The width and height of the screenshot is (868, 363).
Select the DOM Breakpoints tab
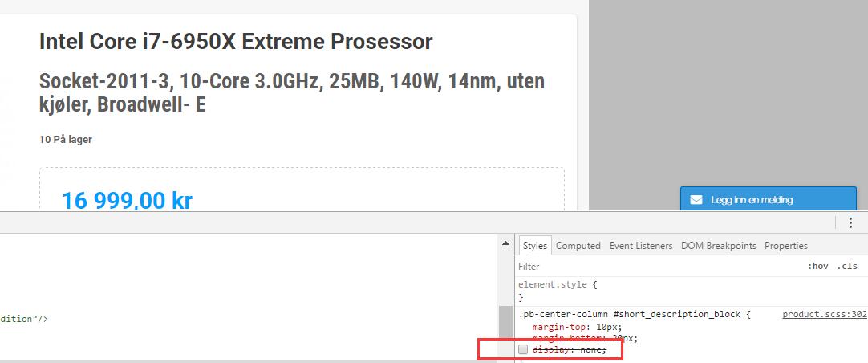[718, 246]
